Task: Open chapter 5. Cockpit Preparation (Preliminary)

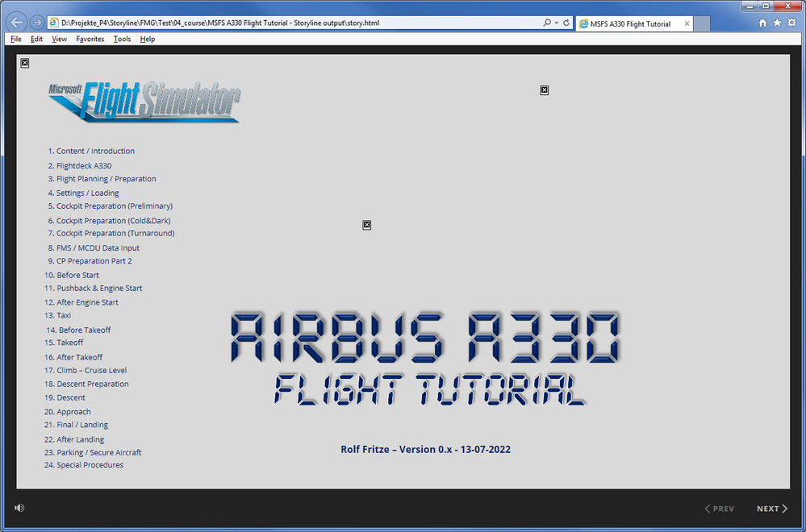Action: pyautogui.click(x=110, y=206)
